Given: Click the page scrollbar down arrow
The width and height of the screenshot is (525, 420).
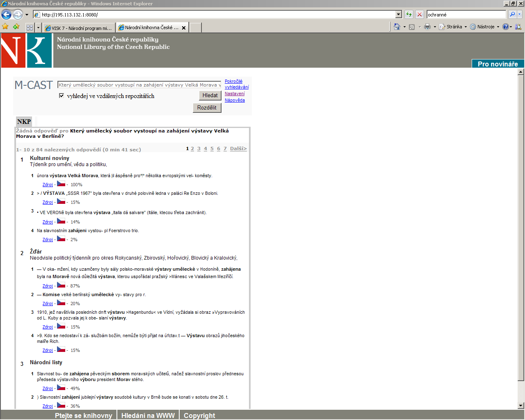Looking at the screenshot, I should tap(521, 406).
